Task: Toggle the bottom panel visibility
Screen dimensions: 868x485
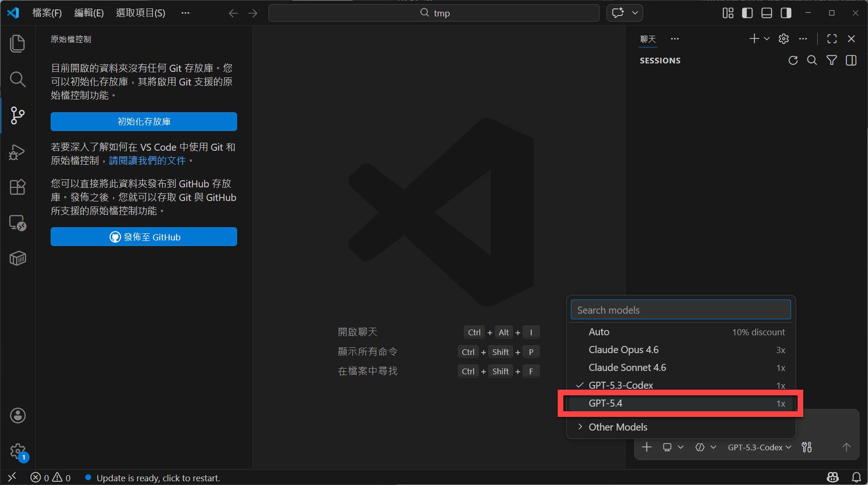Action: [x=767, y=13]
